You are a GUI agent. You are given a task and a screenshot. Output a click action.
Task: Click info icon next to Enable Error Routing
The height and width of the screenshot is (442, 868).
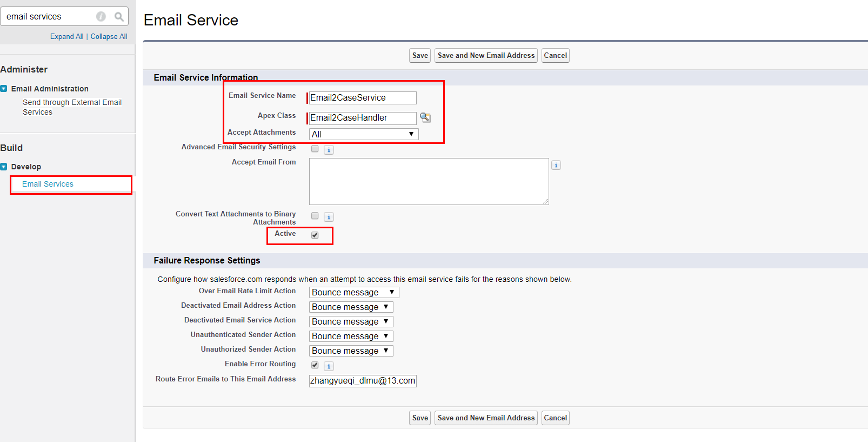pyautogui.click(x=329, y=366)
